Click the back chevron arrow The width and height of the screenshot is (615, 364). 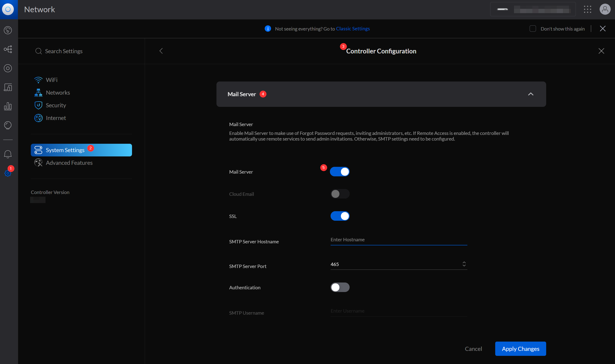(161, 51)
